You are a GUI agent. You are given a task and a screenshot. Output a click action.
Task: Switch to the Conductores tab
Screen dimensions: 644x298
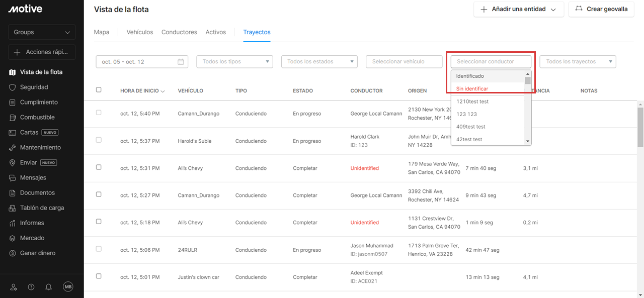pos(179,32)
